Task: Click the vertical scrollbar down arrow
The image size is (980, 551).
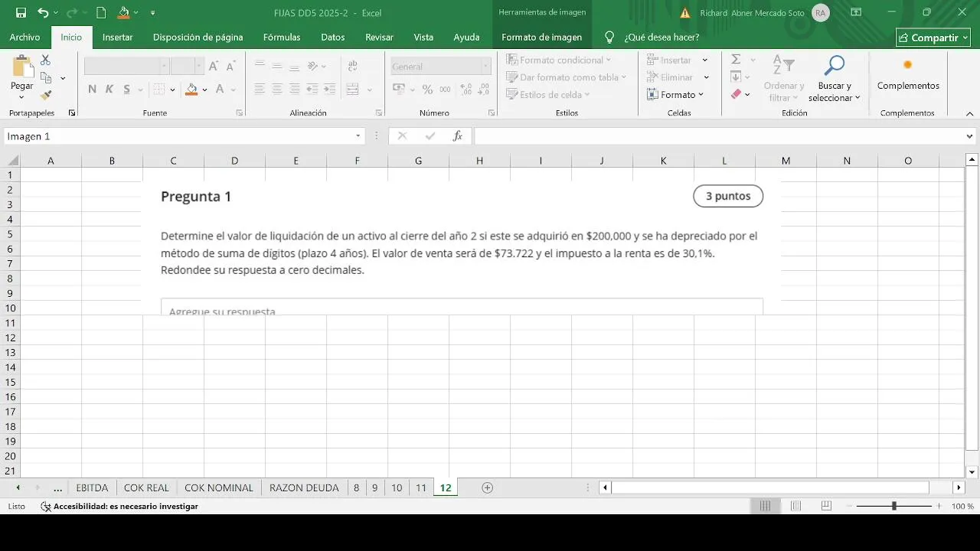Action: (972, 472)
